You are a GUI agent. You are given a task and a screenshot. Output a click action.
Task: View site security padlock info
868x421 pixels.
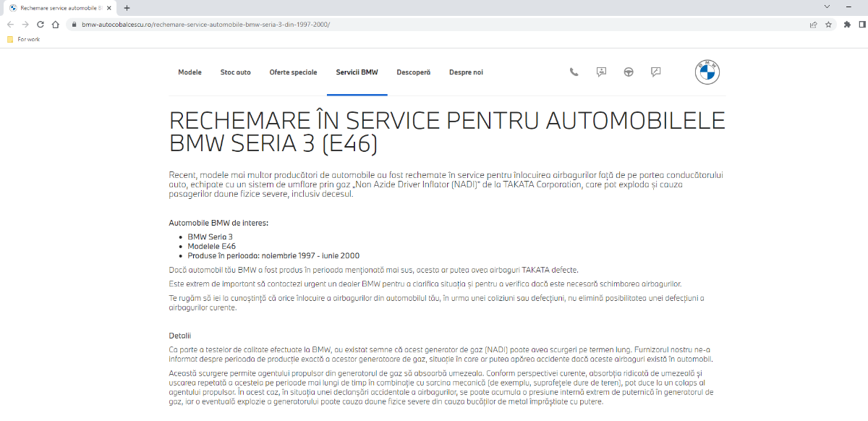[x=74, y=24]
